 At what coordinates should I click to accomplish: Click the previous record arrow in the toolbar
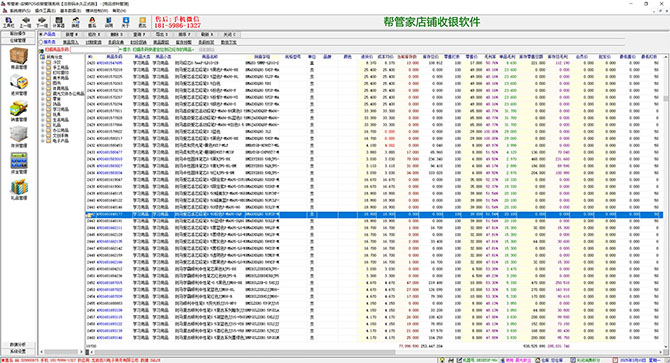tap(25, 22)
